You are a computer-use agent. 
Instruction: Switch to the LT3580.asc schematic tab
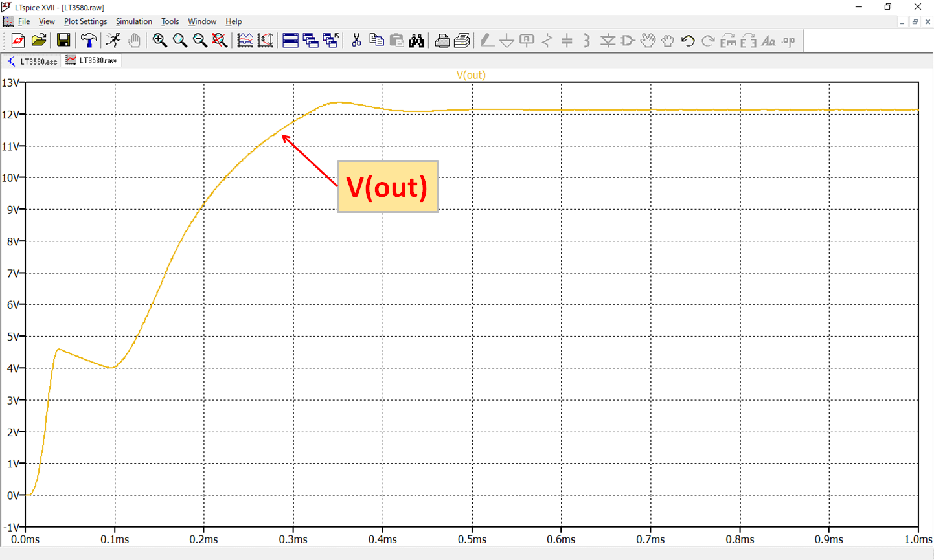click(32, 61)
